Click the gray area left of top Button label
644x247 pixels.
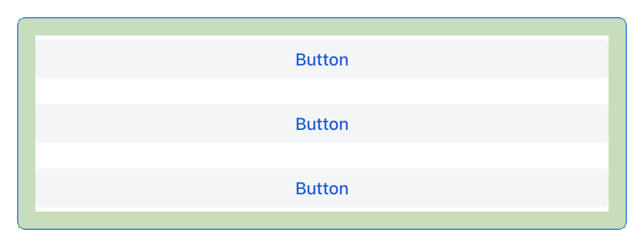coord(161,59)
